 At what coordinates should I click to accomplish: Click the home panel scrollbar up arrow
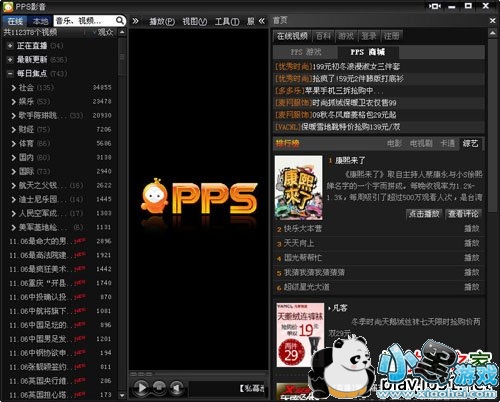click(x=492, y=33)
